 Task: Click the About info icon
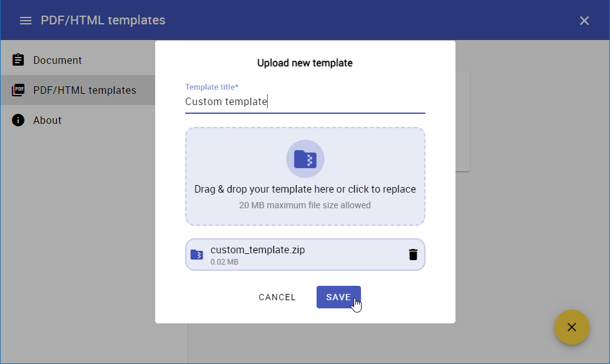coord(18,120)
